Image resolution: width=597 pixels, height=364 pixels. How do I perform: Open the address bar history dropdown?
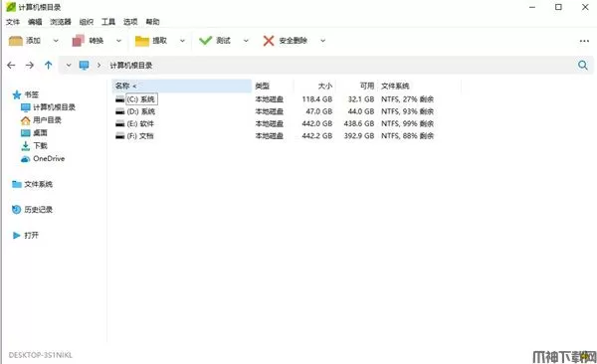tap(69, 66)
